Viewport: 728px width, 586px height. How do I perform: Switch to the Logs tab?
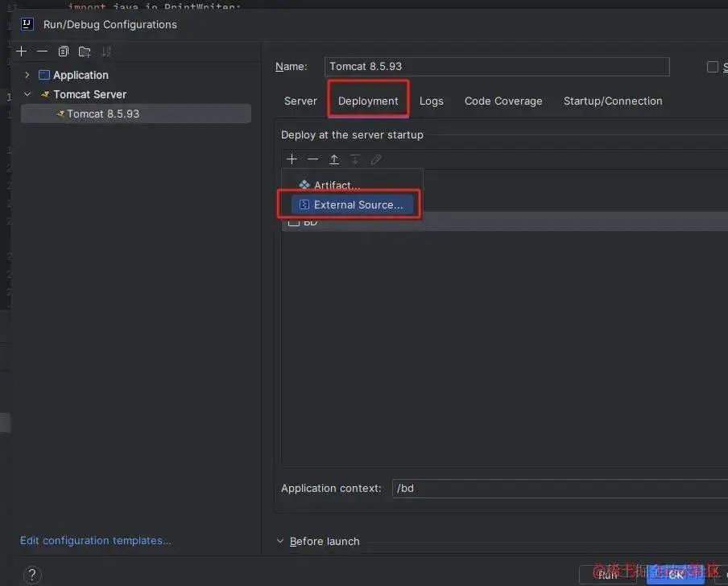click(432, 101)
